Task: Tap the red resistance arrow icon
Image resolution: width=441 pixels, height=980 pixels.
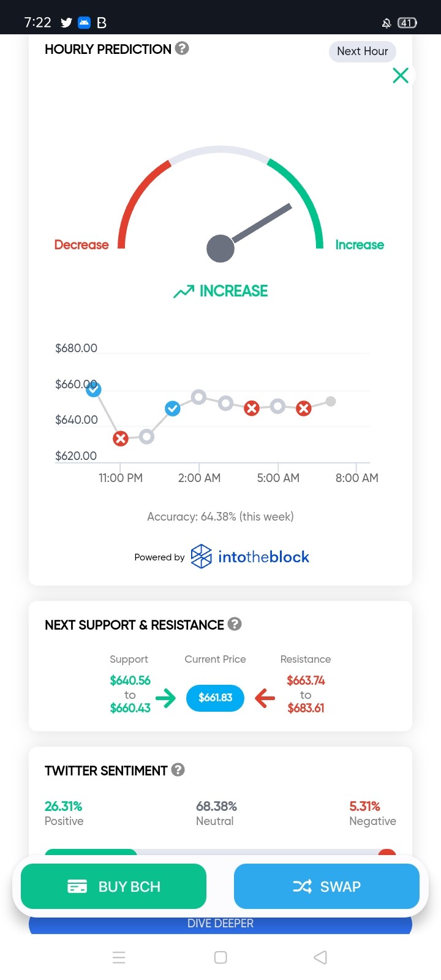Action: pos(265,698)
